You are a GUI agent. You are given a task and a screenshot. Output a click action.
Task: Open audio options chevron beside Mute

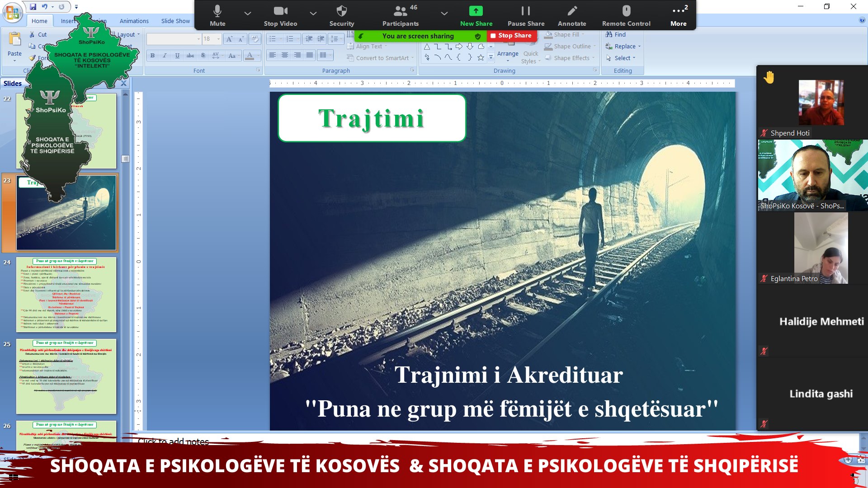(x=247, y=13)
